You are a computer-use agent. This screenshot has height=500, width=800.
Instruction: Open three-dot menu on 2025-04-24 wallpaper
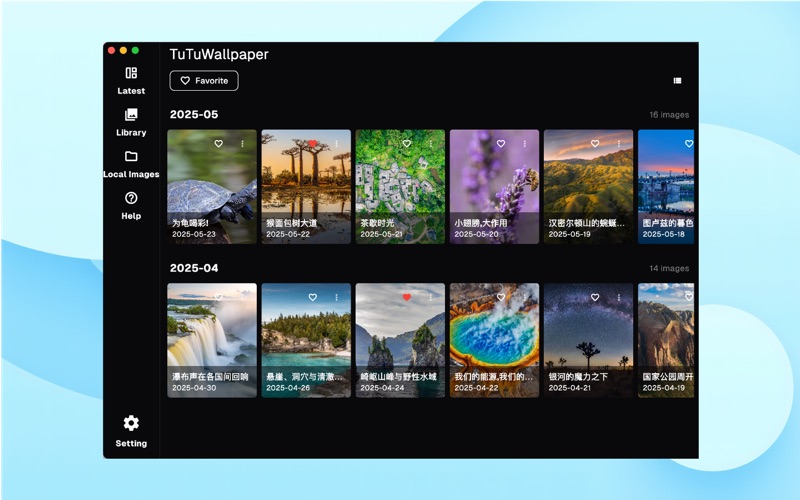pyautogui.click(x=431, y=297)
